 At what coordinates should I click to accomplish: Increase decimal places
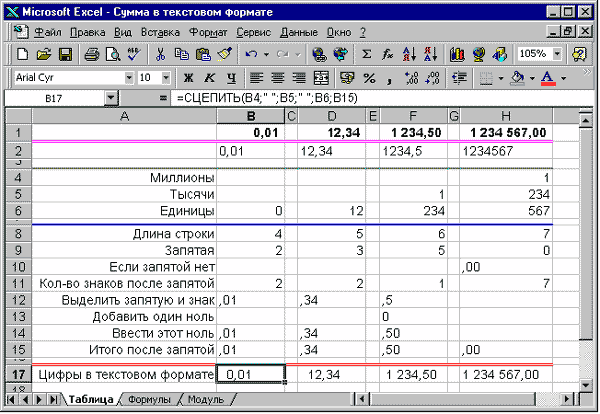pos(412,78)
